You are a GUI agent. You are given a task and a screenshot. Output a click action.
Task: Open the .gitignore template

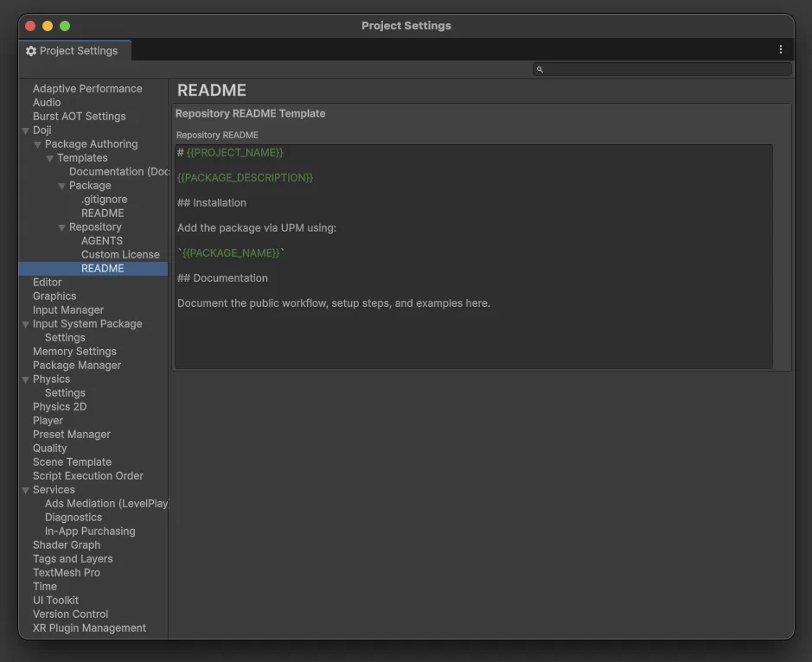104,200
